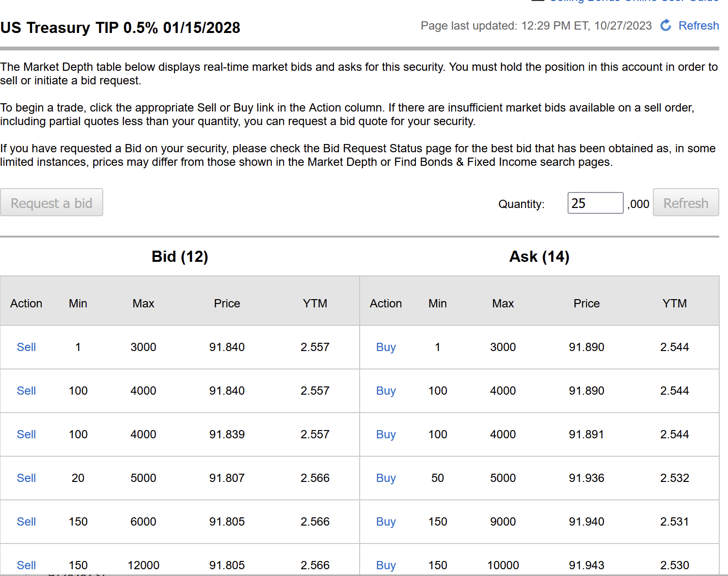
Task: Click the Bid table Max column header
Action: click(x=143, y=304)
